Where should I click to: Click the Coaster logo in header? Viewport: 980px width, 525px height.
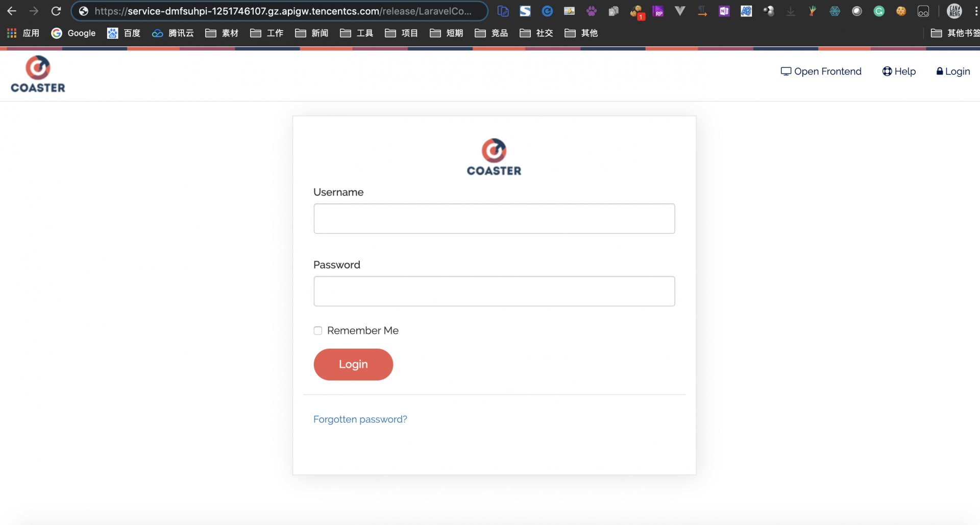point(38,75)
